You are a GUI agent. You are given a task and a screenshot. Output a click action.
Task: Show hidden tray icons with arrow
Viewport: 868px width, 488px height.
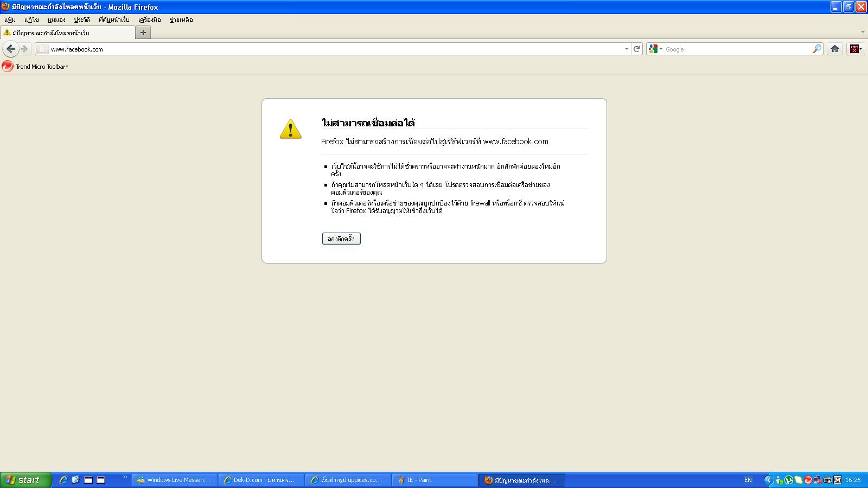769,480
